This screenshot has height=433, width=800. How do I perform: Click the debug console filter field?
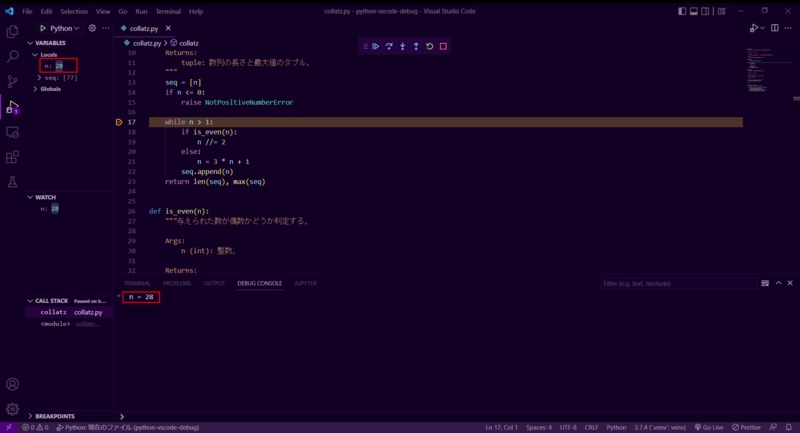[679, 284]
